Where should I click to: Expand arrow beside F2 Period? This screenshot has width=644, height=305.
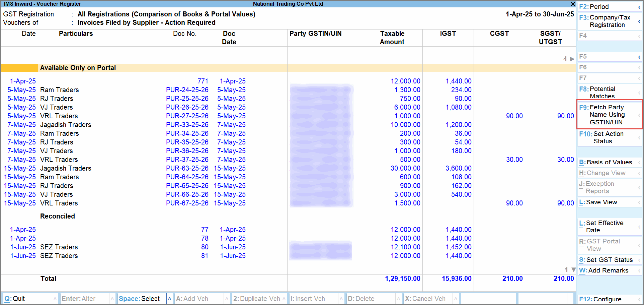[639, 7]
